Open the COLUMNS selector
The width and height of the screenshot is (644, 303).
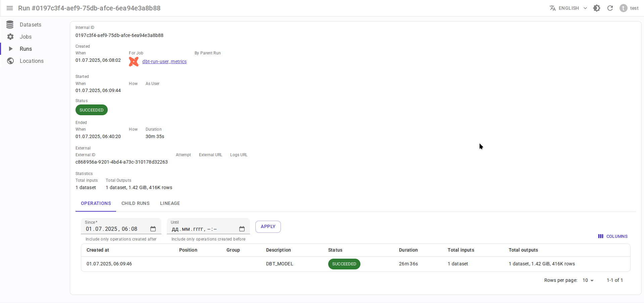tap(613, 236)
